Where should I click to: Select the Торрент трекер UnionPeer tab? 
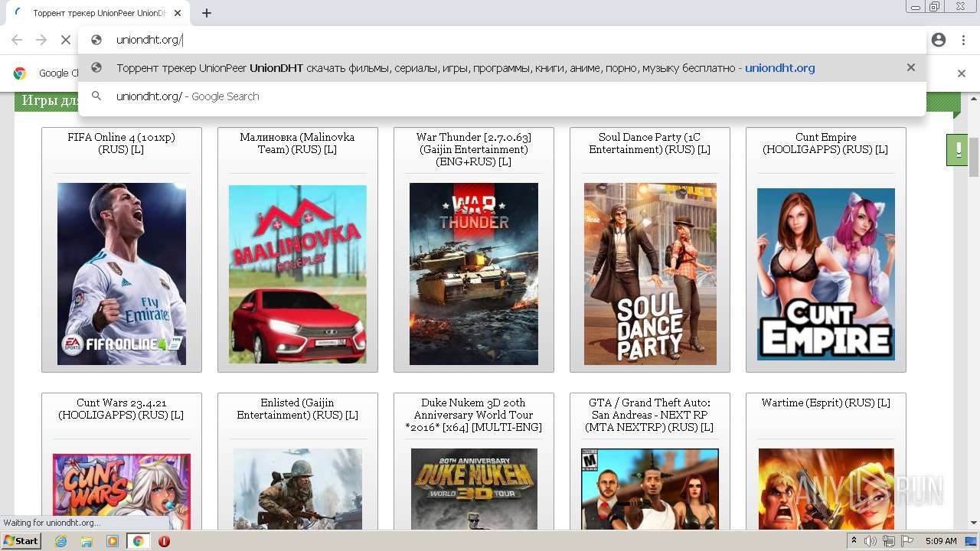100,13
